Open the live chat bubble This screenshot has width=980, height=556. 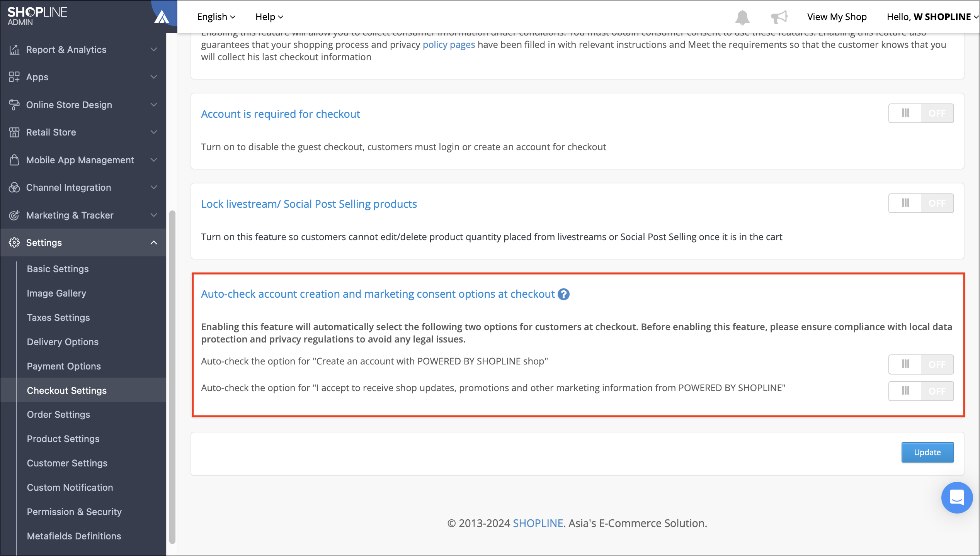click(x=957, y=497)
